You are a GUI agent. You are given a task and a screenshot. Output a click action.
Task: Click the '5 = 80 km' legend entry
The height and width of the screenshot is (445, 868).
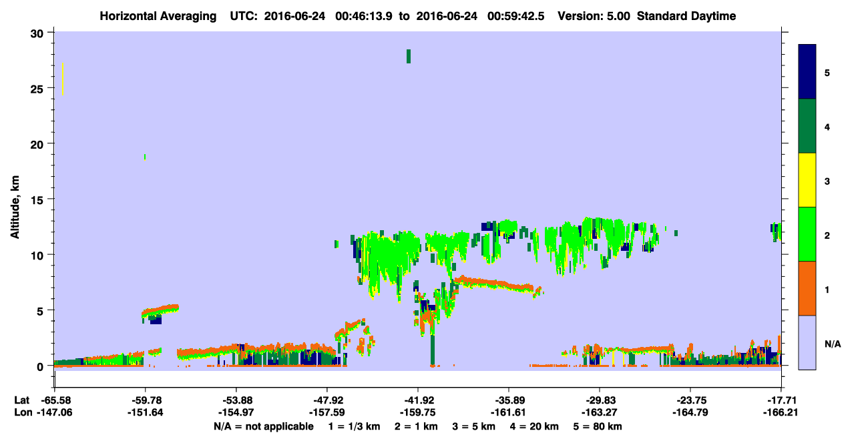[x=596, y=426]
